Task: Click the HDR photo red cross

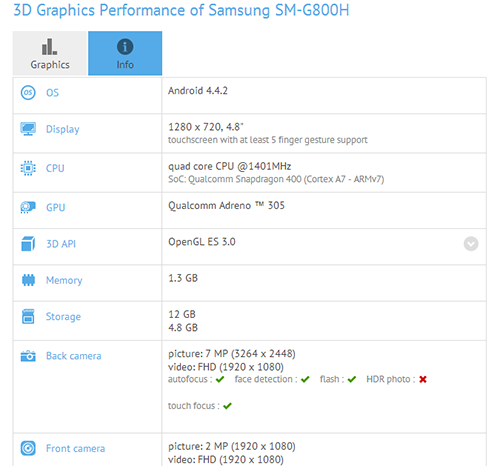Action: [423, 379]
